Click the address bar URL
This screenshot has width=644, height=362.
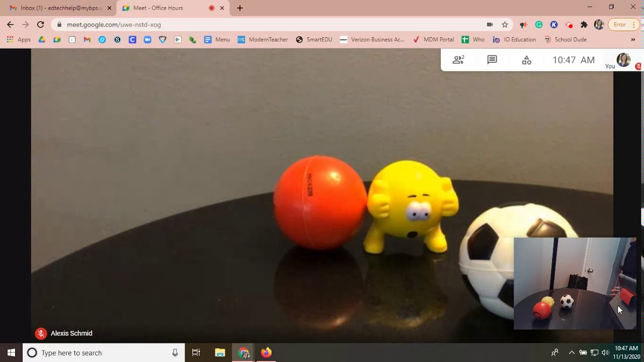[x=114, y=25]
